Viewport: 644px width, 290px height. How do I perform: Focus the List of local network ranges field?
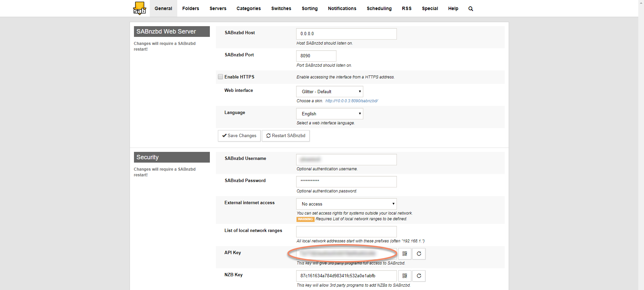347,232
